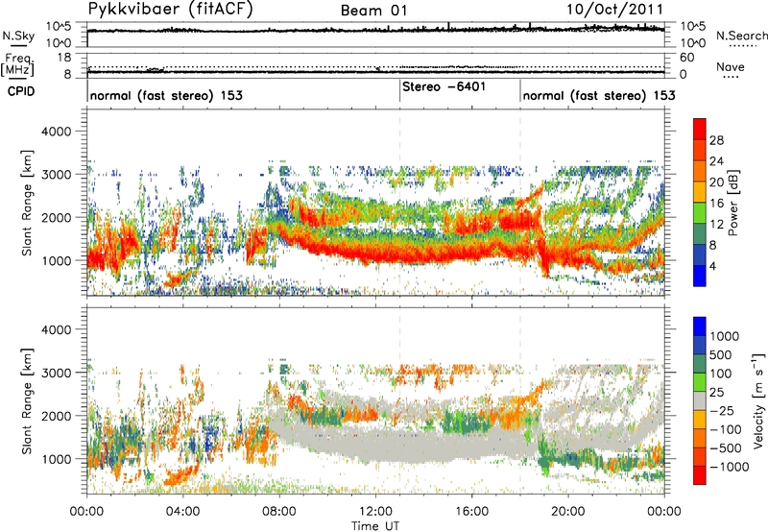Screen dimensions: 768x532
Task: Click the 4 tick on power scale
Action: (x=712, y=266)
